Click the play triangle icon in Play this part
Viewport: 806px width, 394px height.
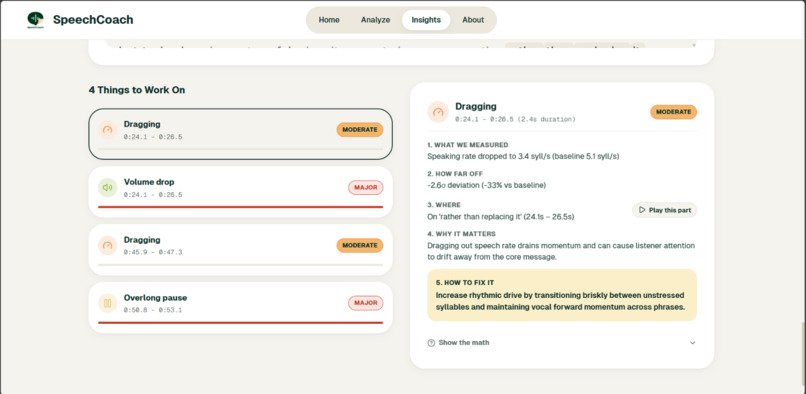[642, 210]
